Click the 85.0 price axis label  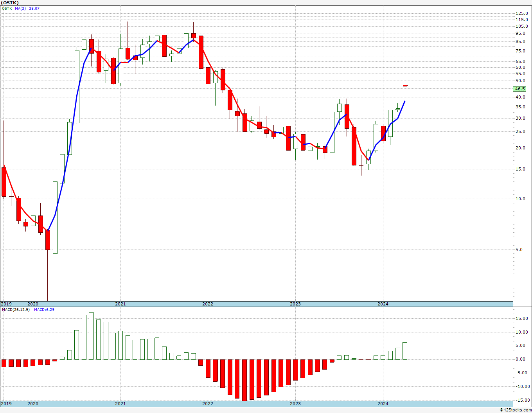click(x=520, y=42)
